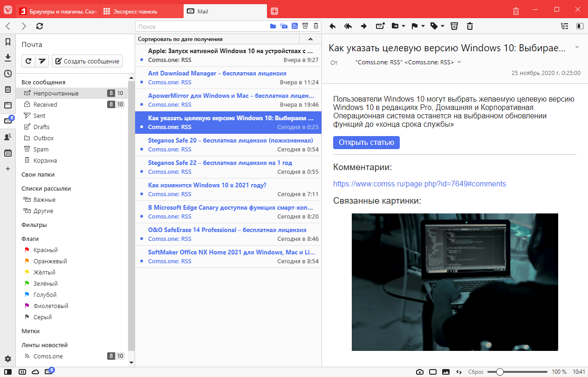Toggle panel visibility in status bar
Viewport: 588px width, 377px height.
(8, 372)
